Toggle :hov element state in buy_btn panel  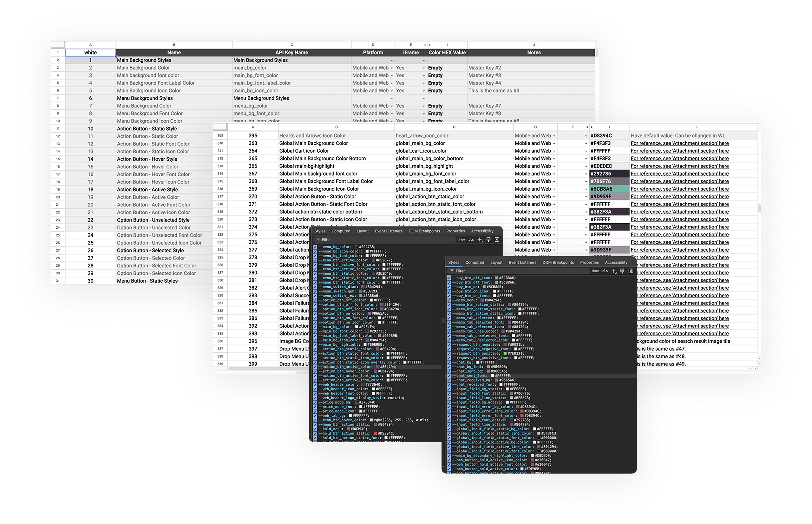point(595,271)
